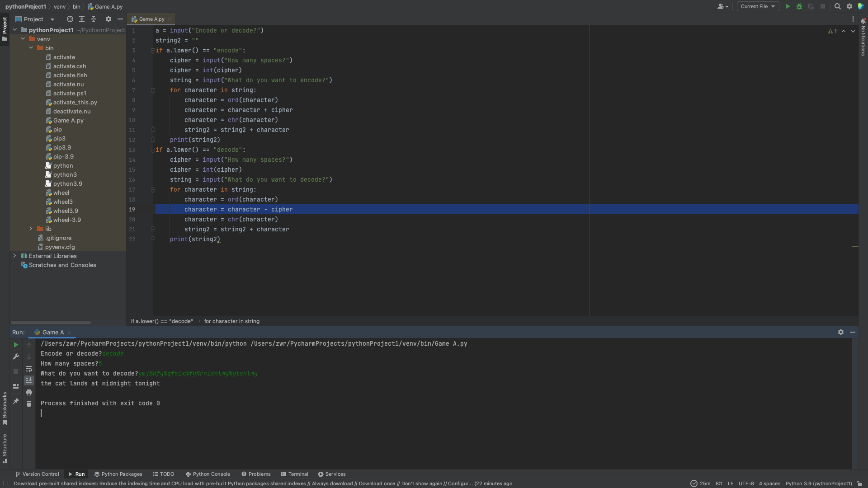This screenshot has width=868, height=488.
Task: Expand External Libraries node
Action: pos(14,256)
